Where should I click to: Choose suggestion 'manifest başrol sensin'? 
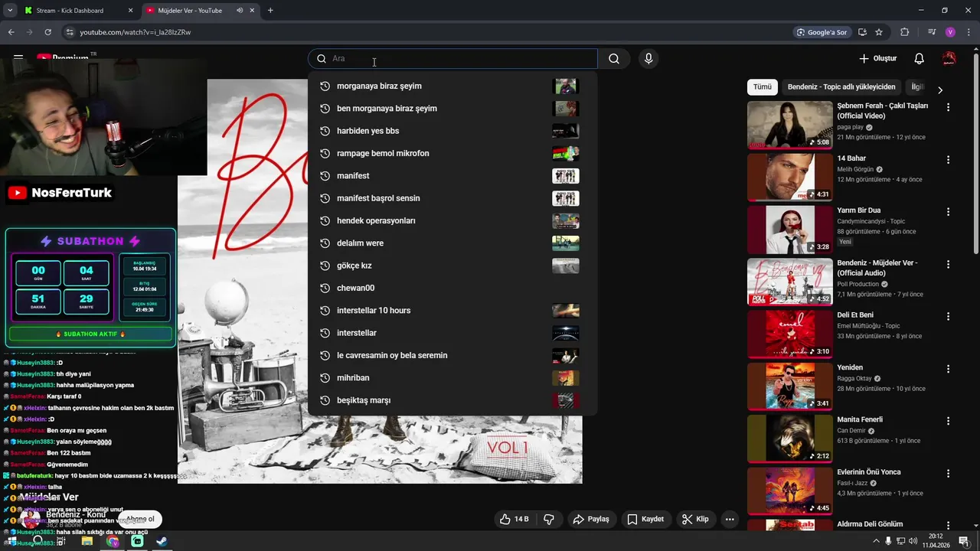click(x=452, y=198)
